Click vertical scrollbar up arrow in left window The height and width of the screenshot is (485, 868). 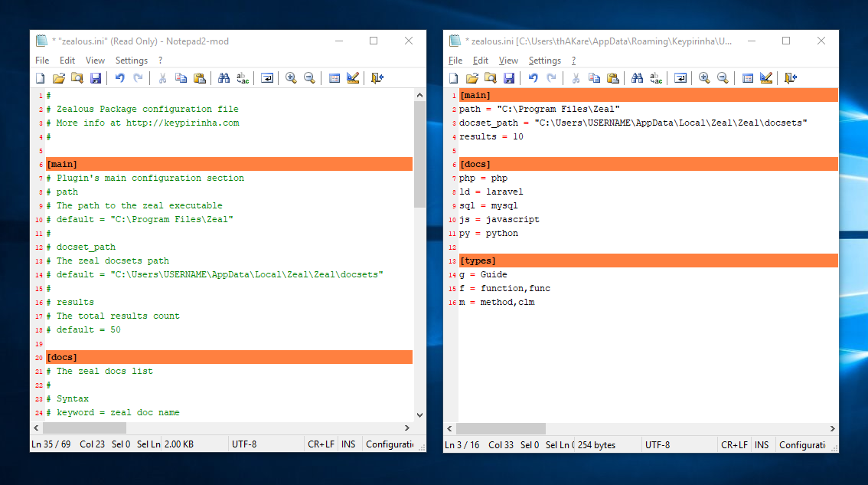pos(419,95)
